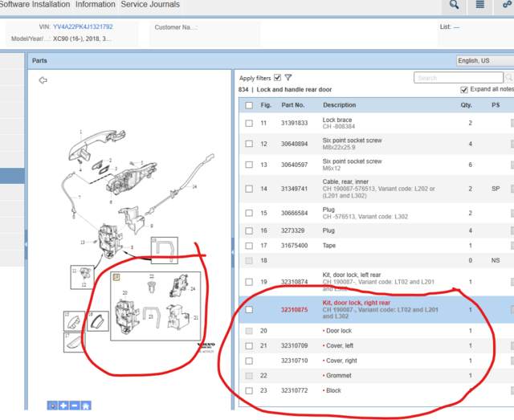Screen dimensions: 514x420
Task: Reset diagram view with home icon
Action: 85,406
